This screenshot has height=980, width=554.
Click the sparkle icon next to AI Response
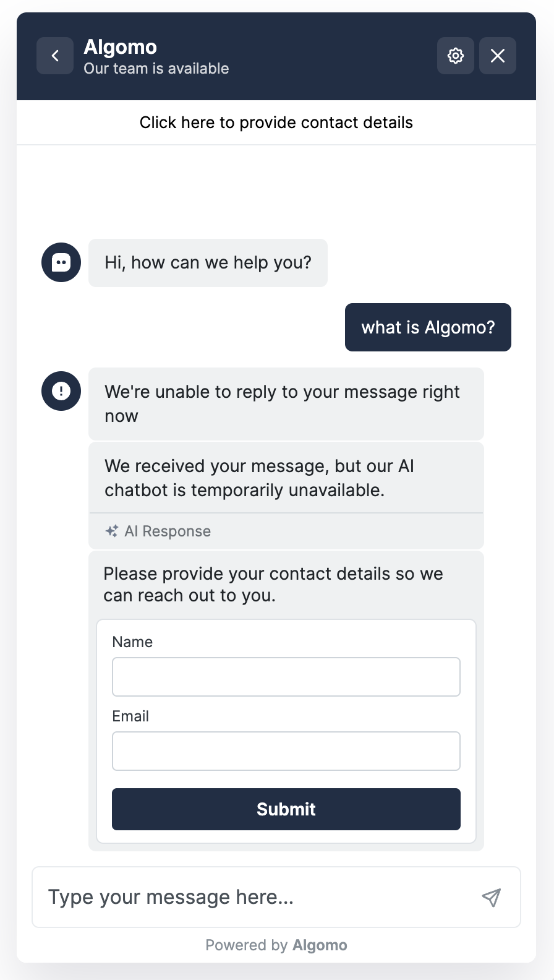point(112,531)
